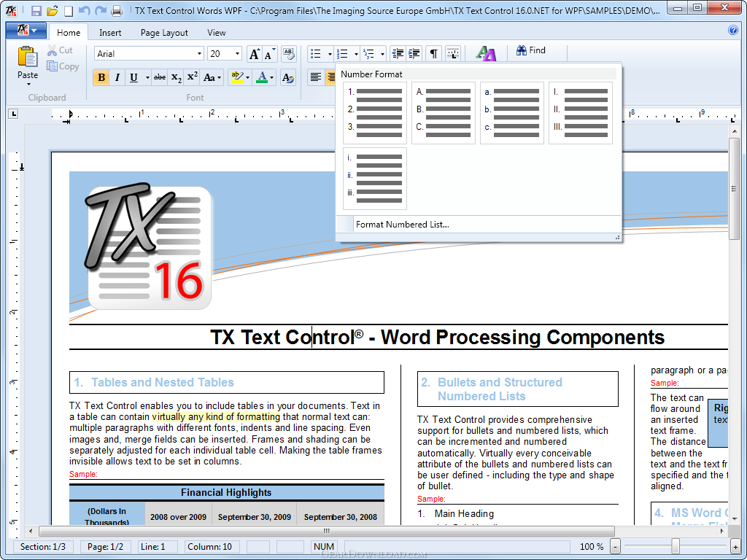Click the Cut button

60,50
